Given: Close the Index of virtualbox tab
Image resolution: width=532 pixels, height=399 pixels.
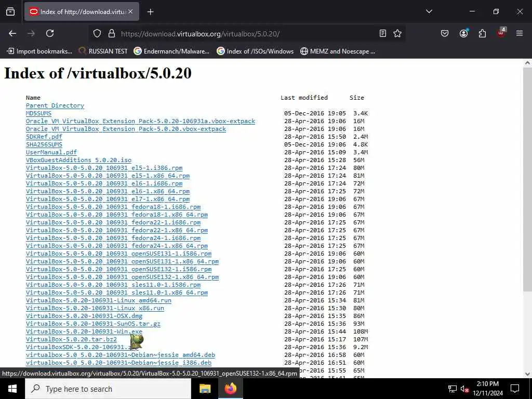Looking at the screenshot, I should pyautogui.click(x=130, y=11).
